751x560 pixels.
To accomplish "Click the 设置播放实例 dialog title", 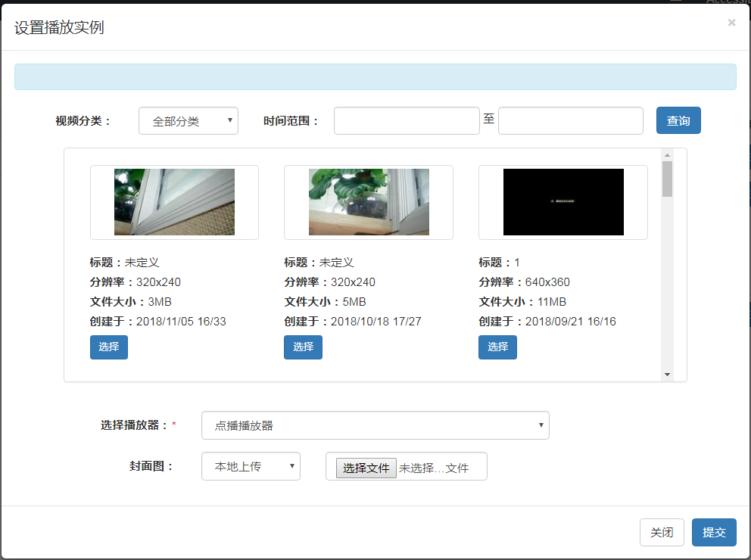I will 59,27.
